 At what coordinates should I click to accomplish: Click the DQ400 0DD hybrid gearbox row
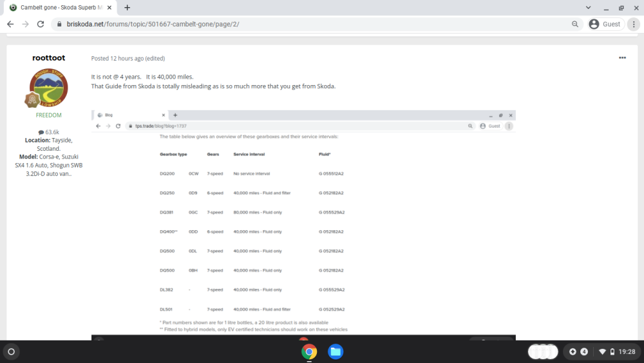(252, 231)
